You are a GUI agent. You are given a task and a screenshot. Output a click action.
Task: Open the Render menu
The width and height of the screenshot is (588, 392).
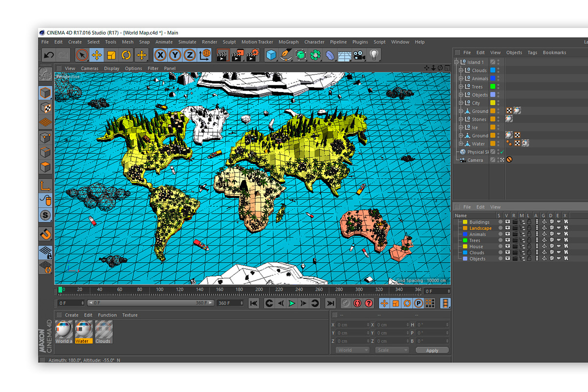pos(210,42)
